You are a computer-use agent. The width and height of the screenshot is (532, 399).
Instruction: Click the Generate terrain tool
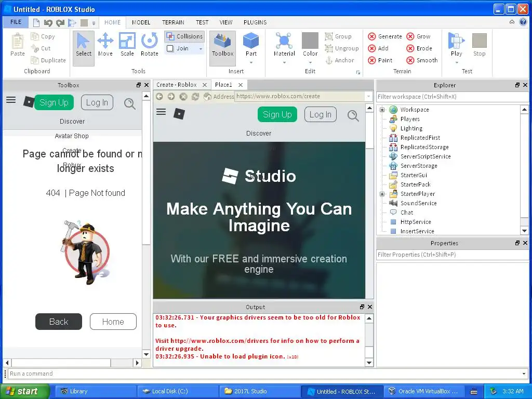385,36
